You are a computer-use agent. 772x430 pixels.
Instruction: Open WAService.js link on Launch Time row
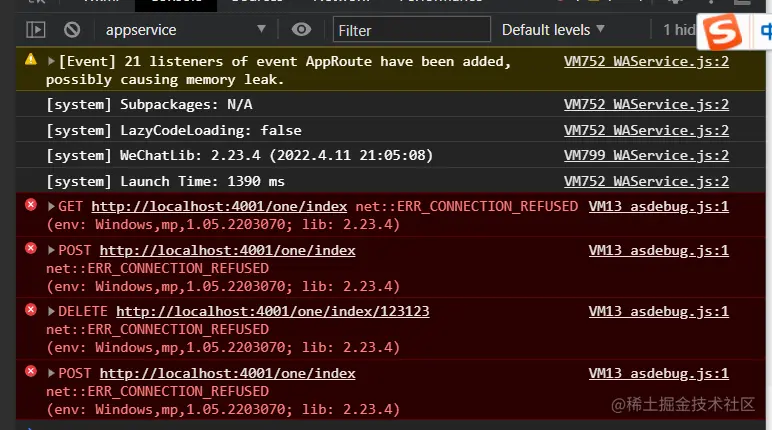646,181
